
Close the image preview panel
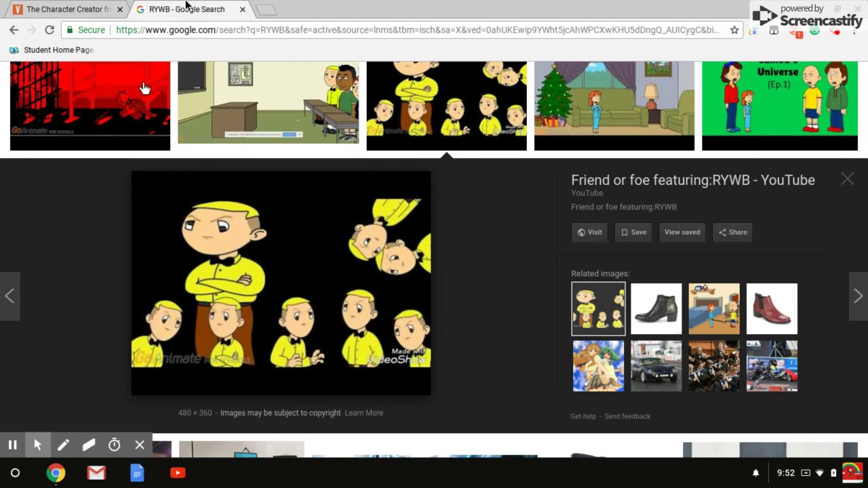point(848,178)
